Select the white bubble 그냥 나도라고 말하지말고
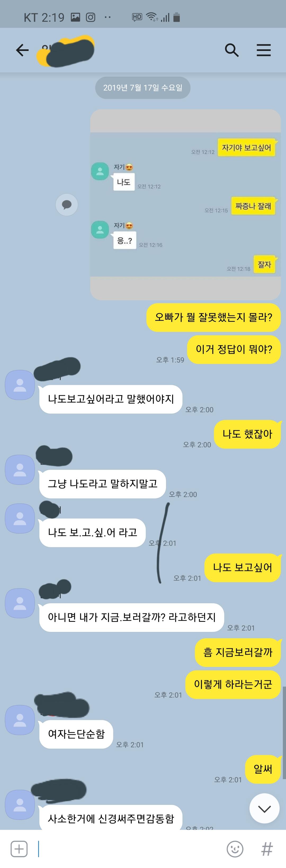The width and height of the screenshot is (286, 868). [103, 484]
